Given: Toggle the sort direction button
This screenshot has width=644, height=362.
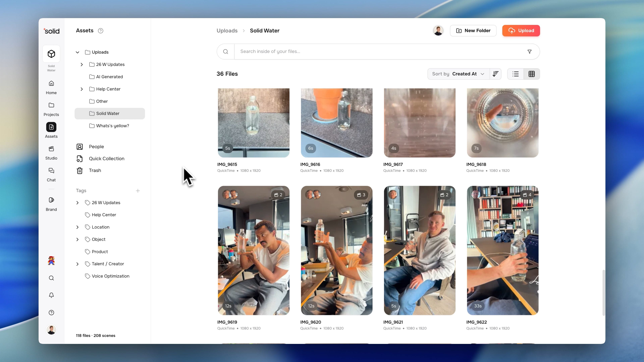Looking at the screenshot, I should click(496, 74).
